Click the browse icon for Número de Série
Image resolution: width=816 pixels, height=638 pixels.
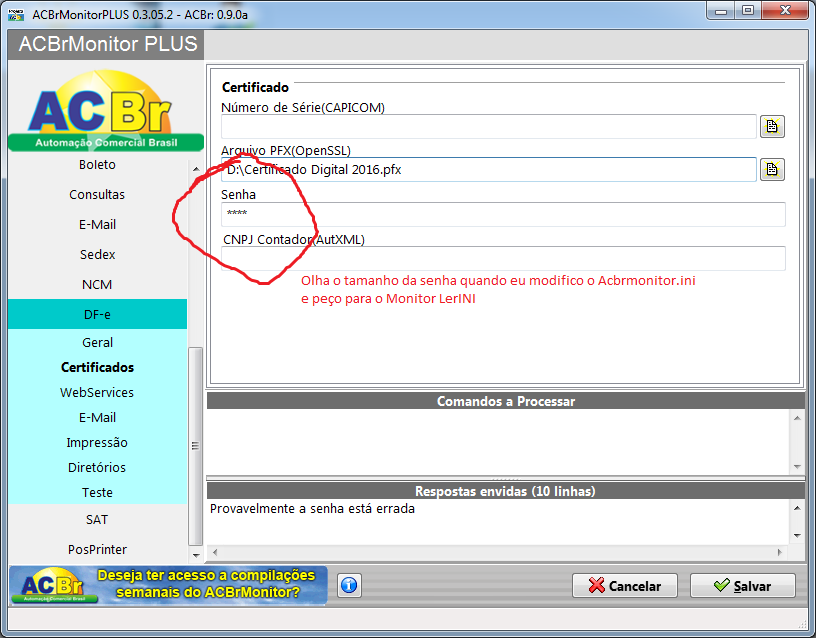(772, 126)
